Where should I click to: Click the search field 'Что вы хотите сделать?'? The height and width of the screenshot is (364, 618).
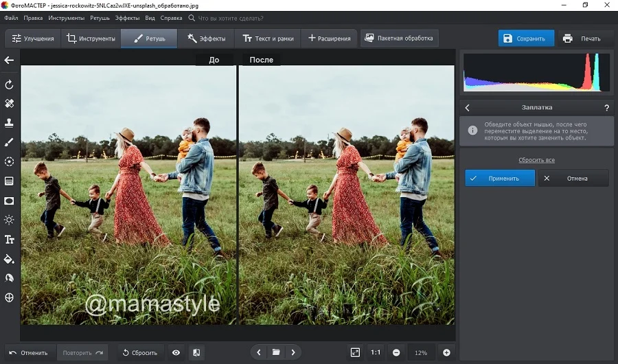233,18
